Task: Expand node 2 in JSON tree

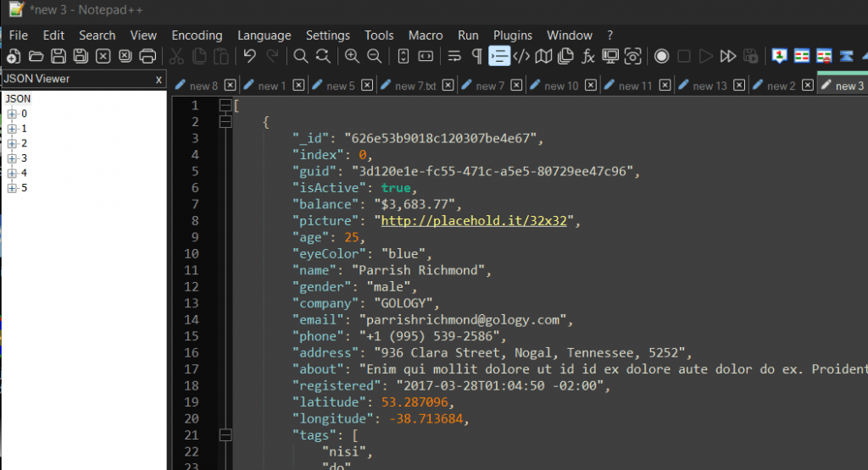Action: click(12, 144)
